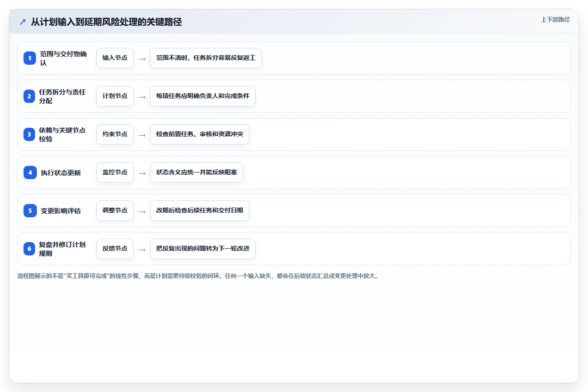The height and width of the screenshot is (392, 588).
Task: Click the arrow after 调整节点
Action: [142, 211]
